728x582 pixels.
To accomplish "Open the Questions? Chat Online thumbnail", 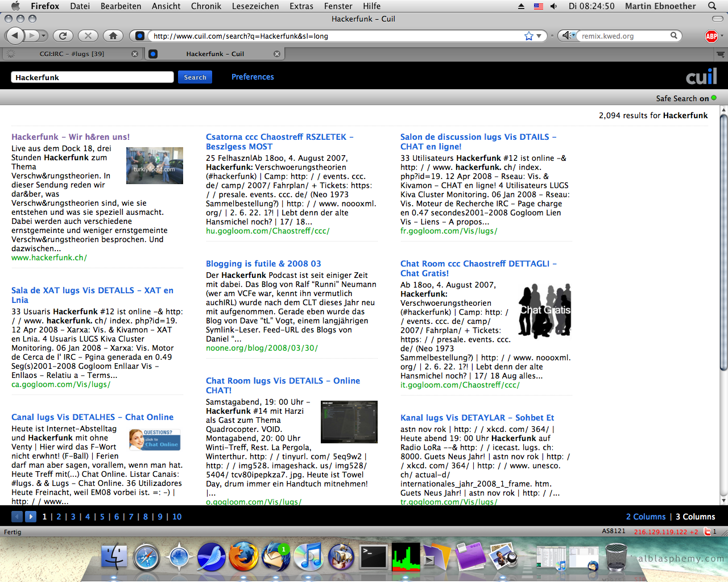I will tap(155, 440).
